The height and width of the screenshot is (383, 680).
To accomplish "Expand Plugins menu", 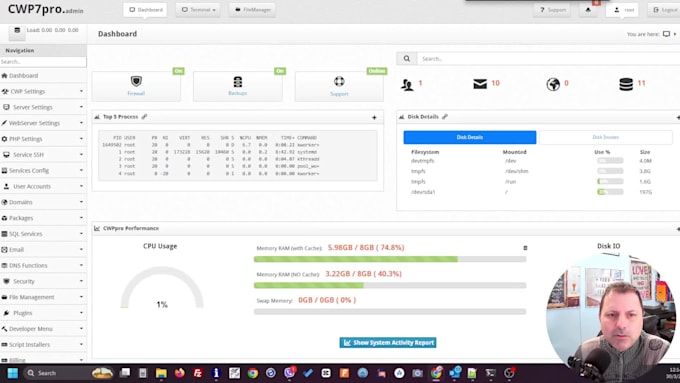I will click(x=43, y=313).
